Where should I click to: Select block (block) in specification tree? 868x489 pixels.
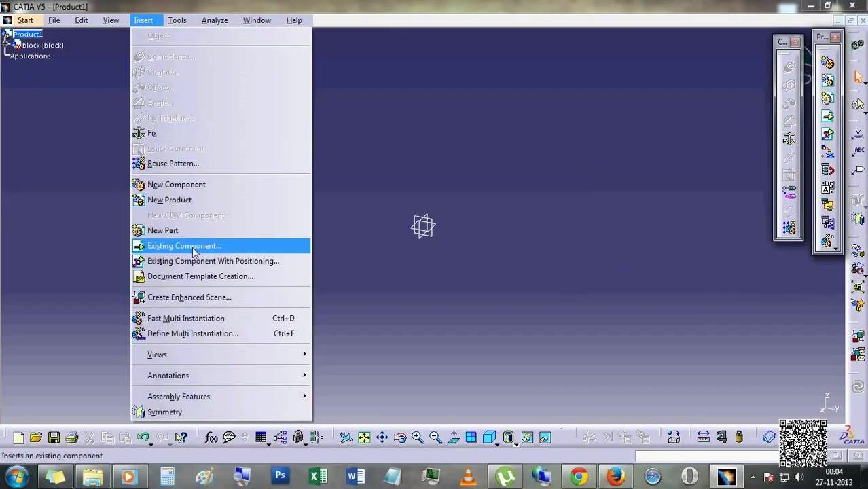(x=43, y=46)
